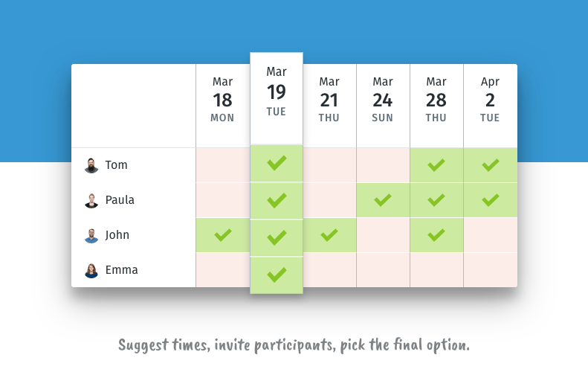Select the Mar 19 TUE column header
588x375 pixels.
coord(277,98)
